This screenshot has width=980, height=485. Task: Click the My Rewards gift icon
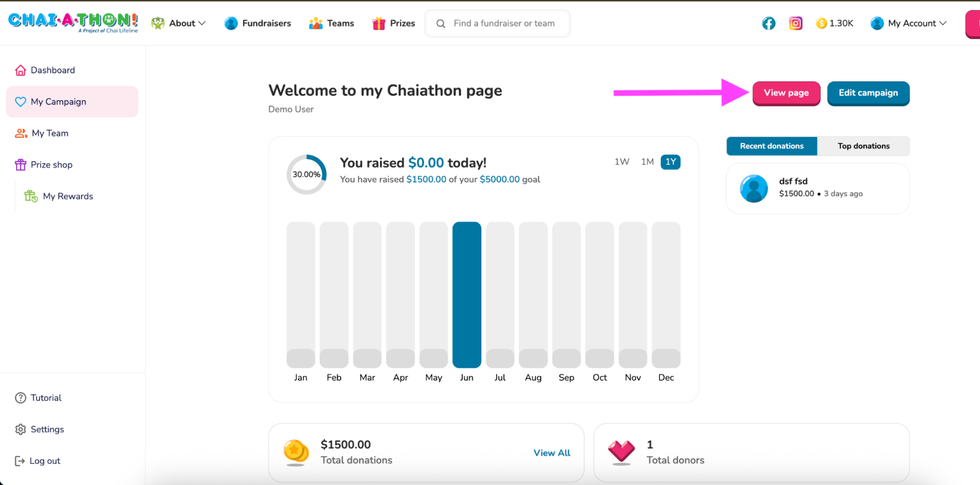(x=31, y=196)
